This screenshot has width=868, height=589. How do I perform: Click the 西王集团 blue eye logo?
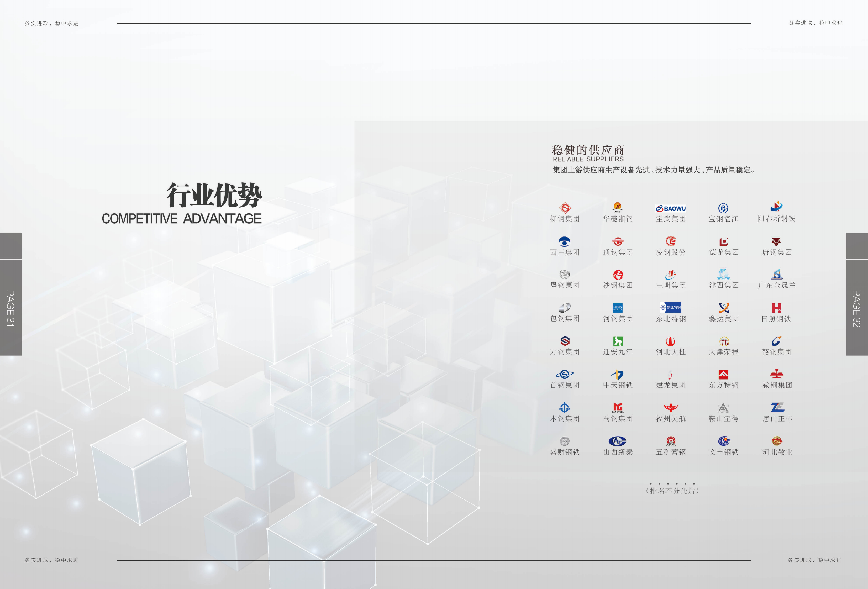pos(564,241)
